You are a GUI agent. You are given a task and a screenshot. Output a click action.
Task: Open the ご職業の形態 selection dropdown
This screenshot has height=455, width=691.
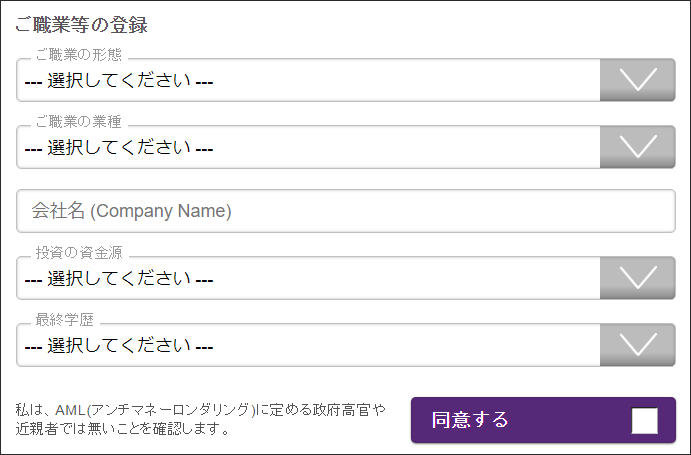(x=346, y=80)
